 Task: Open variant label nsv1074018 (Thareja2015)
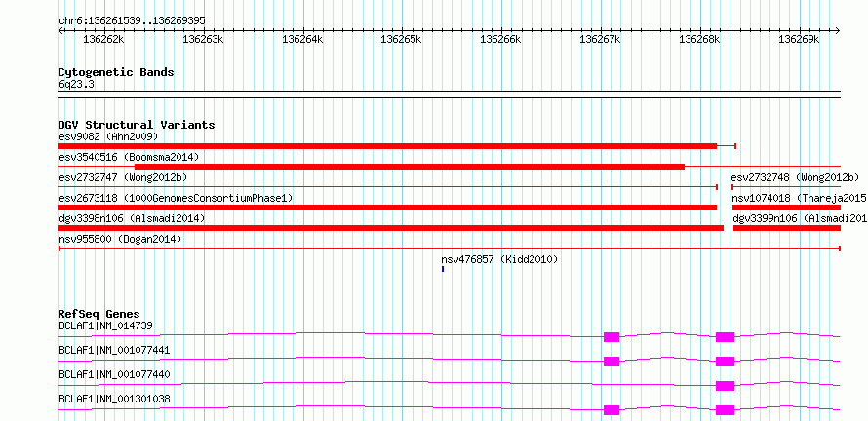(x=799, y=198)
